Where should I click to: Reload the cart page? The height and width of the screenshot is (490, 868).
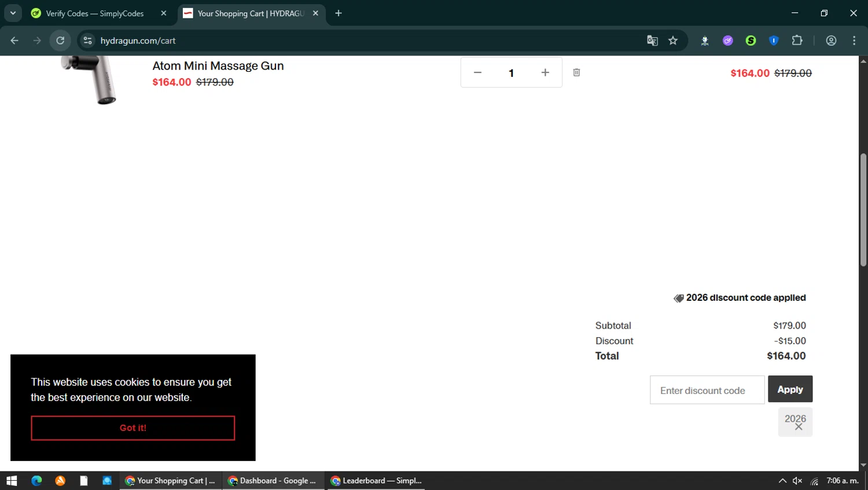[x=60, y=40]
